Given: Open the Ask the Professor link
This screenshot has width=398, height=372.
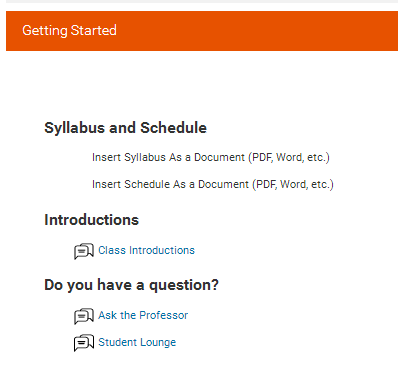Looking at the screenshot, I should point(143,315).
